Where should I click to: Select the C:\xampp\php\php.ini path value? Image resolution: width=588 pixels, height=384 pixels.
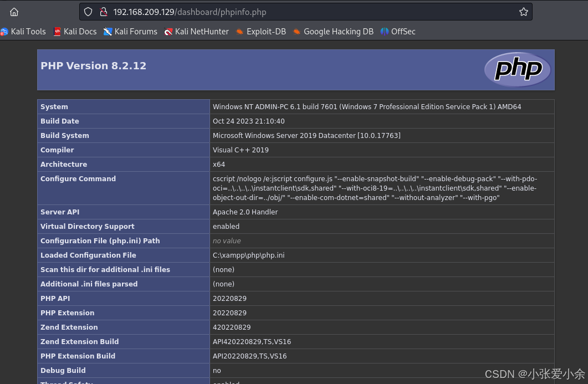248,255
